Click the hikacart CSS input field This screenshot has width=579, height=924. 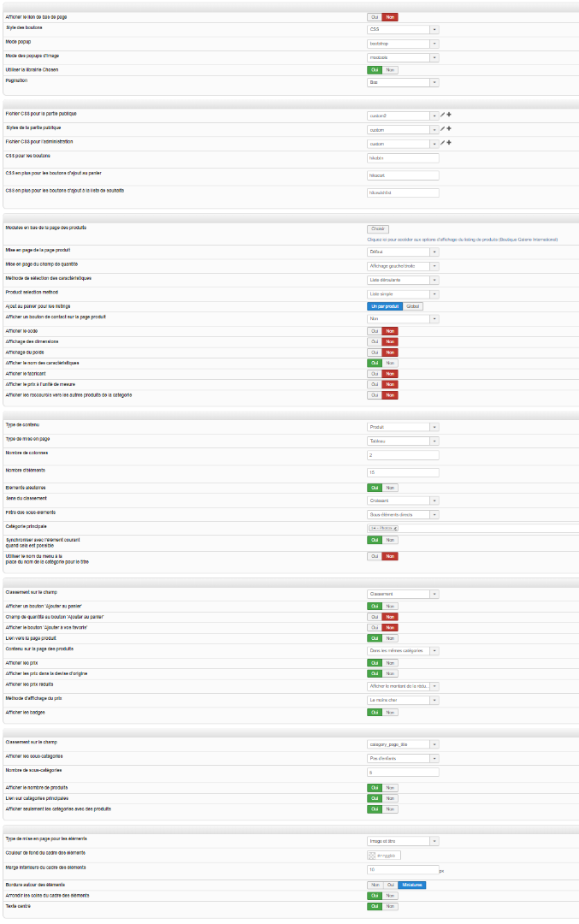pos(403,175)
